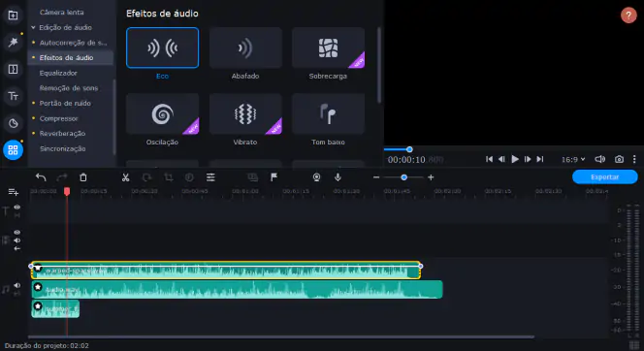Step one frame forward
This screenshot has height=351, width=644.
[x=528, y=159]
